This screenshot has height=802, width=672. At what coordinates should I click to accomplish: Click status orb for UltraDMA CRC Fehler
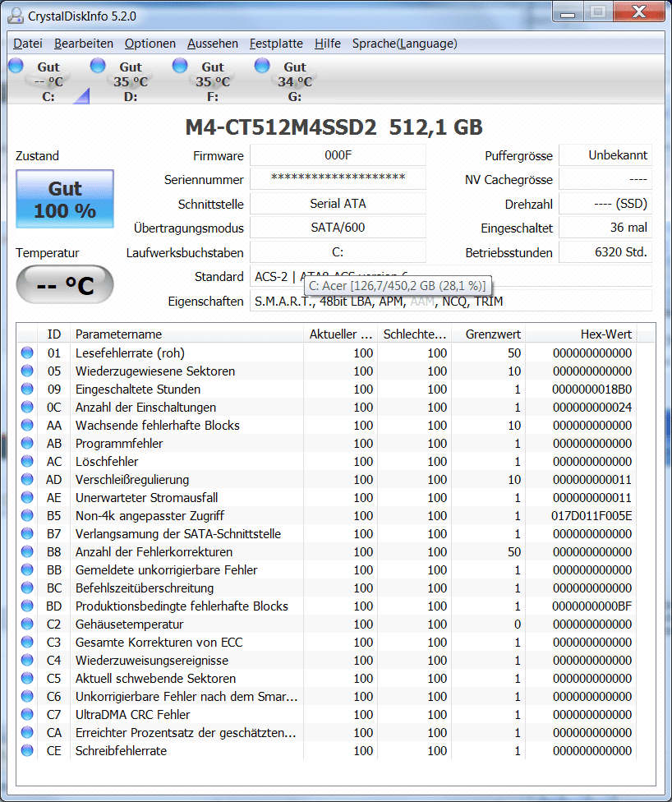coord(27,714)
